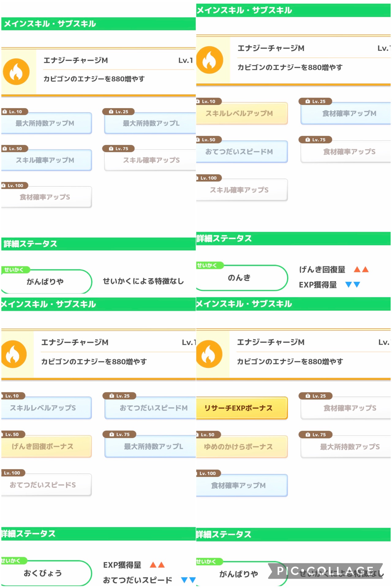Click the red up arrows beside げんき回復量

pyautogui.click(x=361, y=269)
